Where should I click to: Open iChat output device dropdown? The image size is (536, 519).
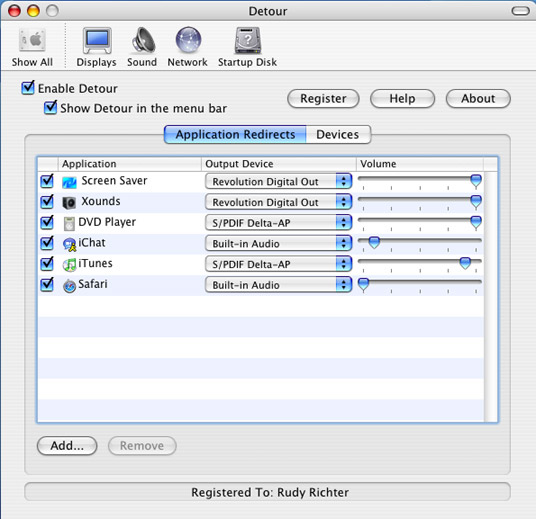(279, 243)
